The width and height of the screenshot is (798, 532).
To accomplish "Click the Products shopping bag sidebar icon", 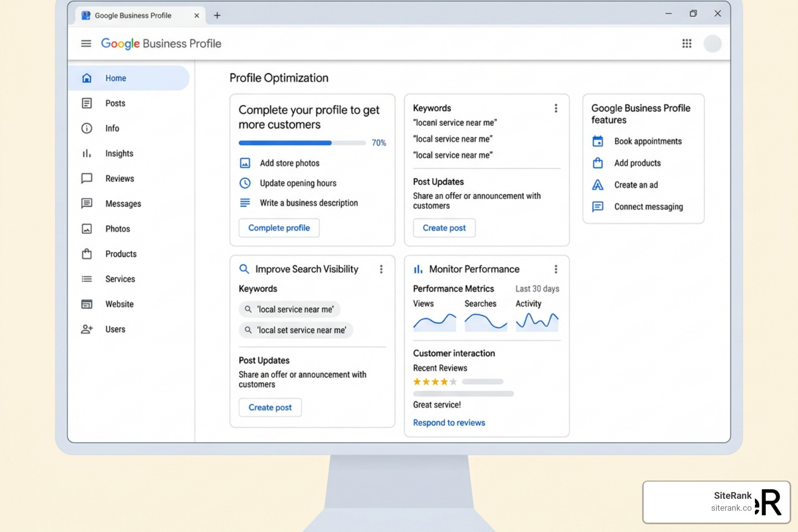I will point(87,254).
